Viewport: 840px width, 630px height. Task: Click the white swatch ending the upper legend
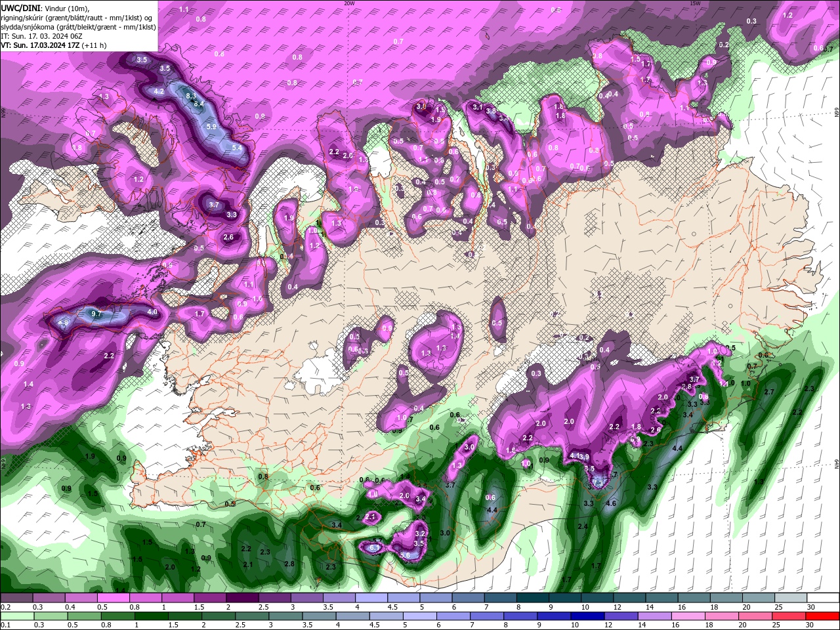coord(822,598)
